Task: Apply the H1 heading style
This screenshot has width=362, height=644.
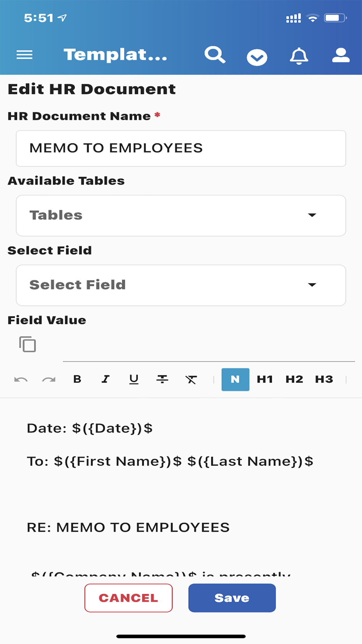Action: click(x=265, y=379)
